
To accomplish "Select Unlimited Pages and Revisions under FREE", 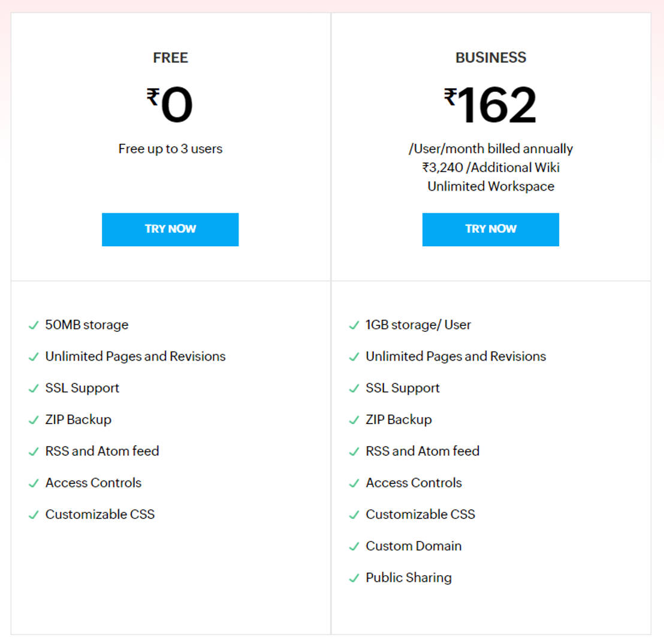I will pyautogui.click(x=135, y=356).
